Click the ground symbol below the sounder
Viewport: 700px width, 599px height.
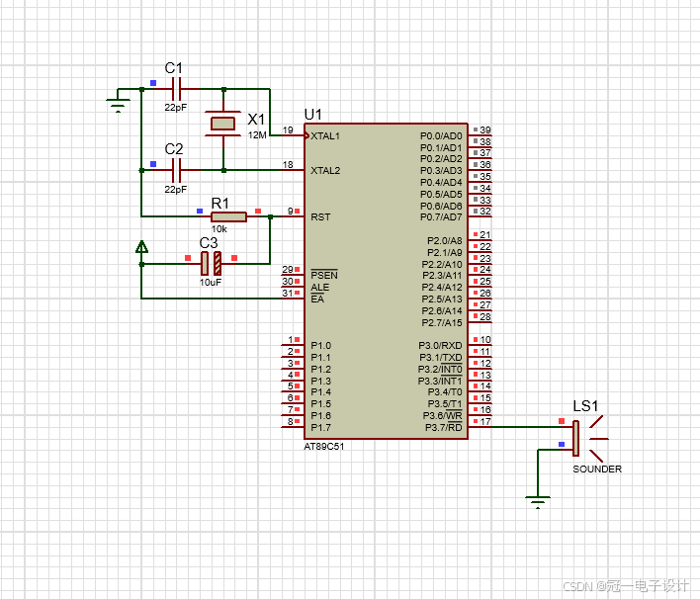pyautogui.click(x=538, y=502)
